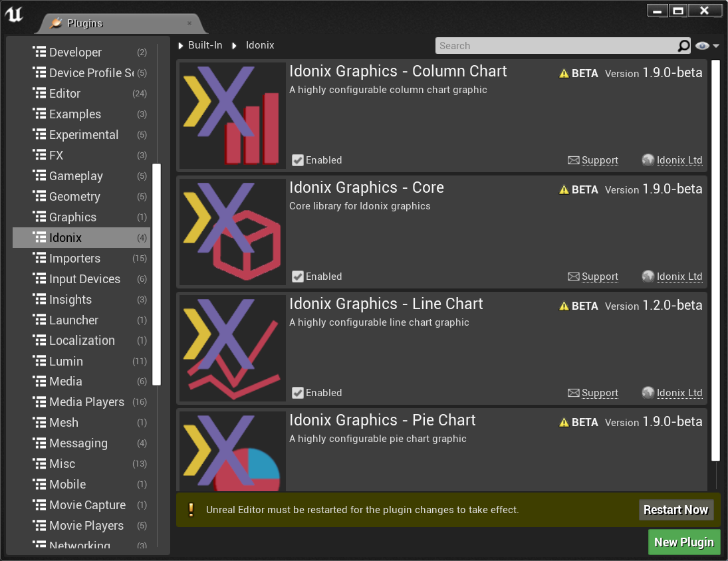728x561 pixels.
Task: Click the Pie Chart plugin thumbnail
Action: click(233, 451)
